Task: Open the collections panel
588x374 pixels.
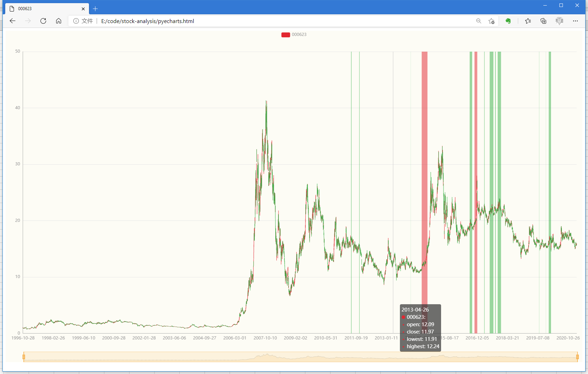Action: tap(543, 21)
